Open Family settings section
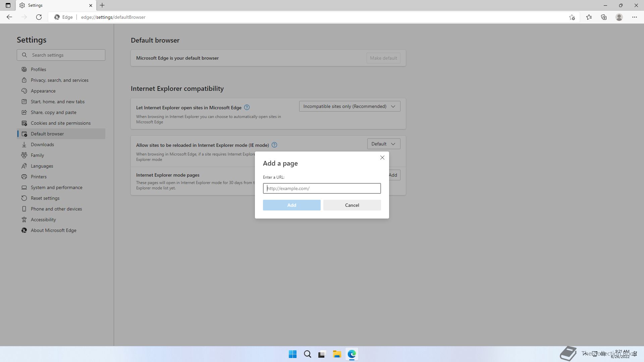644x362 pixels. point(61,155)
